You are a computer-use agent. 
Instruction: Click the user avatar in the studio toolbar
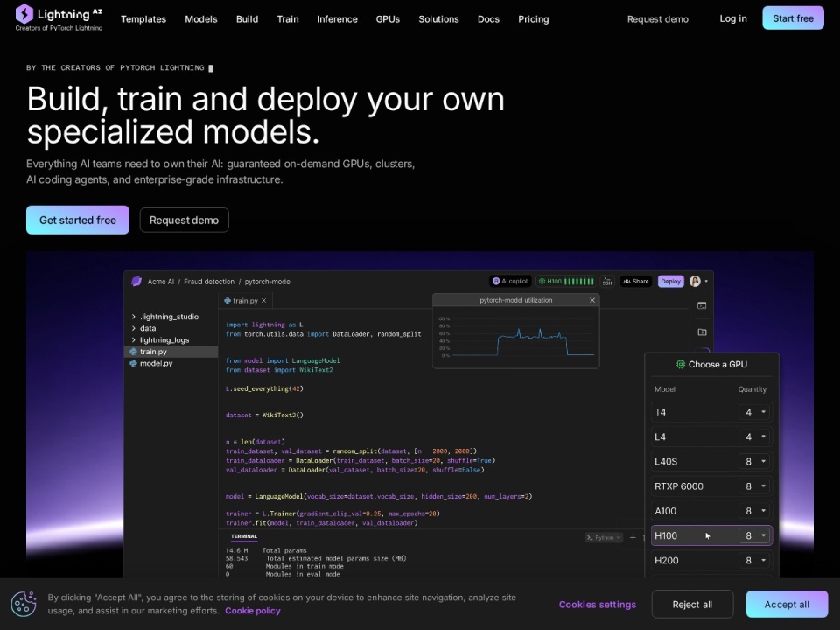695,281
